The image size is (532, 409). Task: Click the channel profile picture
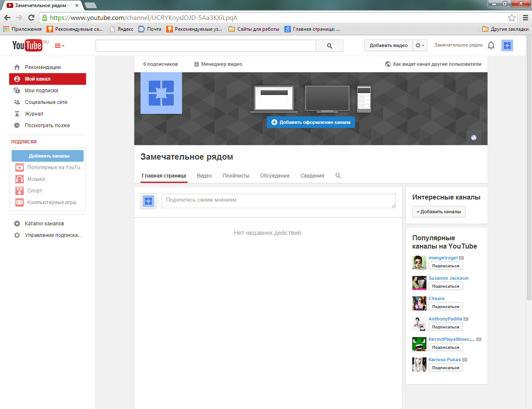coord(161,93)
